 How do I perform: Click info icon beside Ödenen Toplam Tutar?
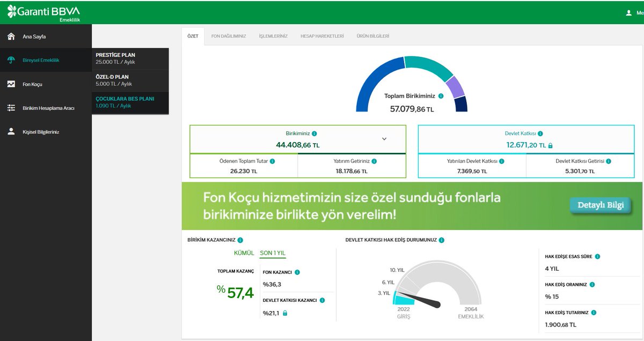point(273,161)
